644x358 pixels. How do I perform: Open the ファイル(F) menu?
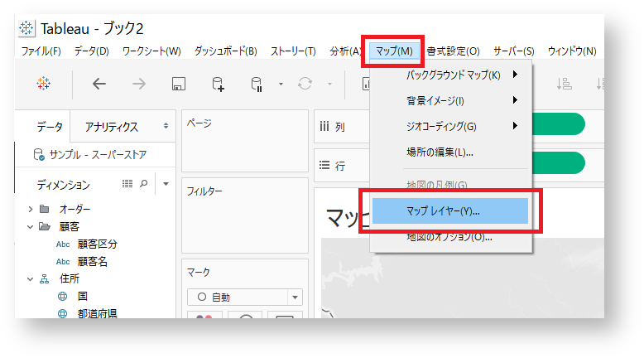[41, 51]
